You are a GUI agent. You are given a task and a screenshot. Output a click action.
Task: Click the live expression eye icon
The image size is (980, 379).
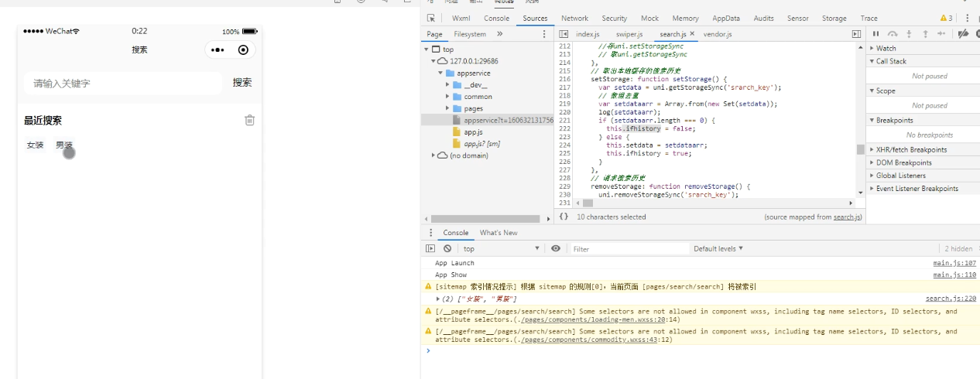(556, 248)
